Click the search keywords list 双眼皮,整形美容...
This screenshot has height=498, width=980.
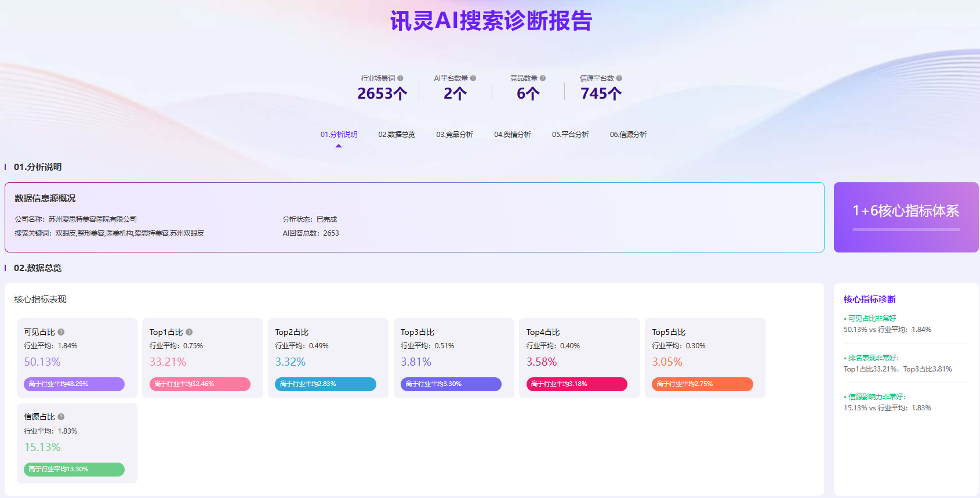coord(130,233)
